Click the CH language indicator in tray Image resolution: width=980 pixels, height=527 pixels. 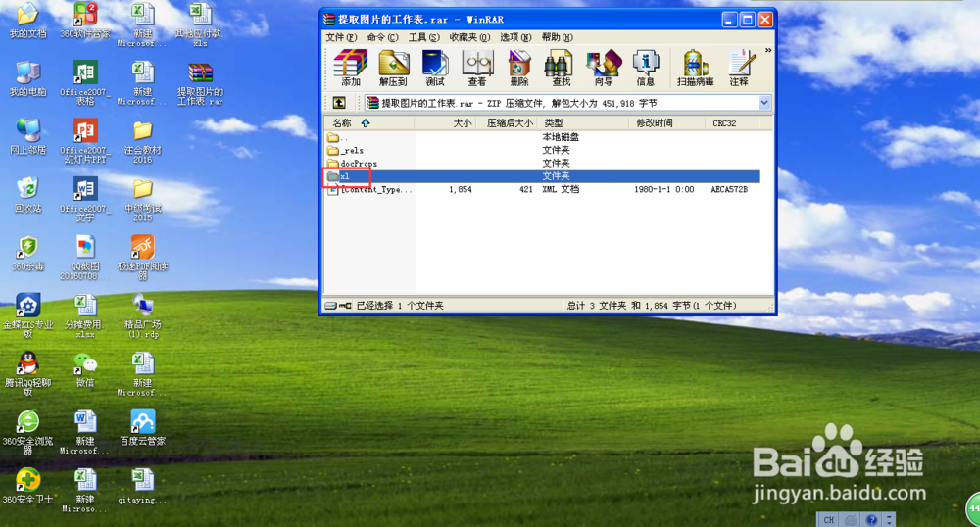click(x=829, y=519)
